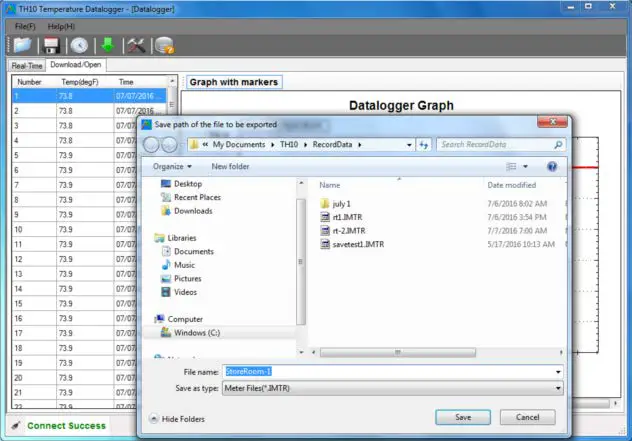This screenshot has width=632, height=441.
Task: Click the My Documents breadcrumb
Action: [x=239, y=145]
